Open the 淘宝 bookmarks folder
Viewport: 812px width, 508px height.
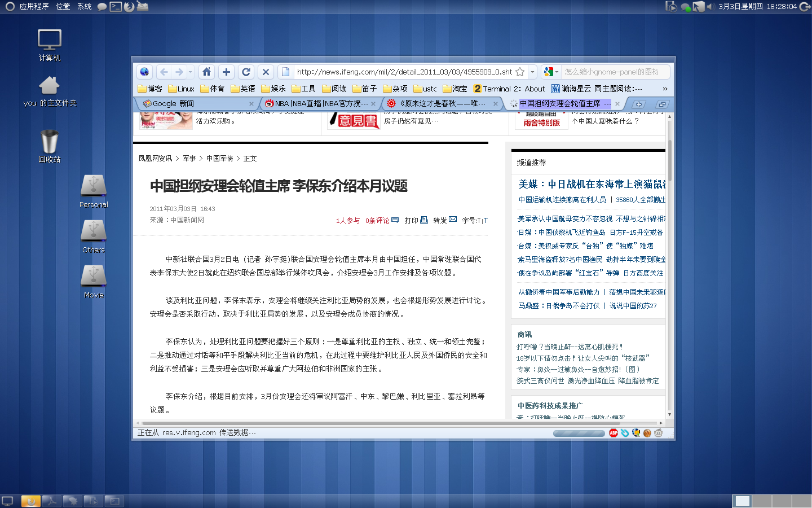(455, 89)
